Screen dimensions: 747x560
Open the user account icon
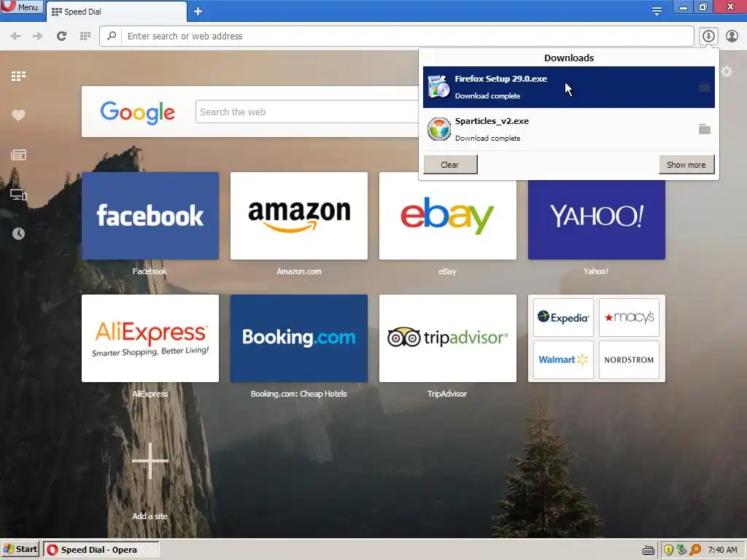732,36
